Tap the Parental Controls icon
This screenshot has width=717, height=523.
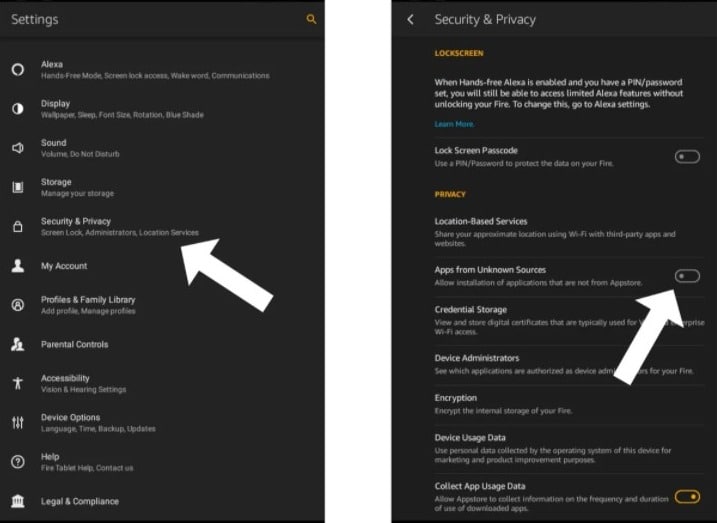tap(17, 345)
